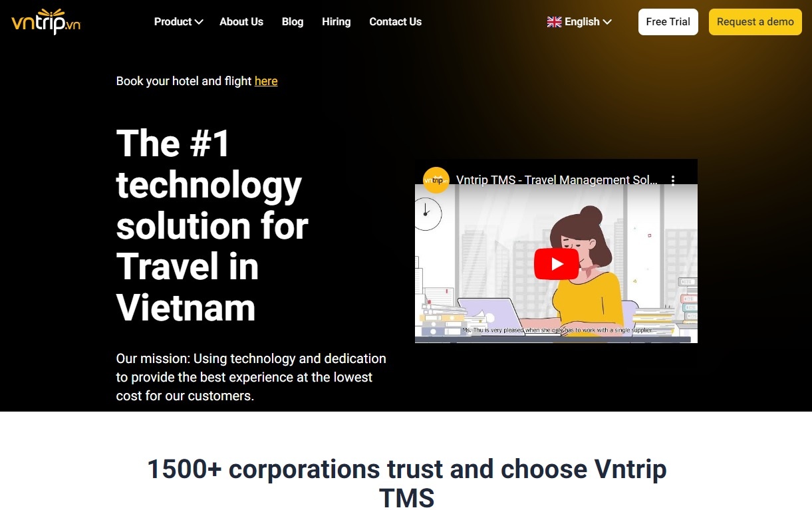The height and width of the screenshot is (510, 812).
Task: Play the YouTube video with red button
Action: click(x=557, y=264)
